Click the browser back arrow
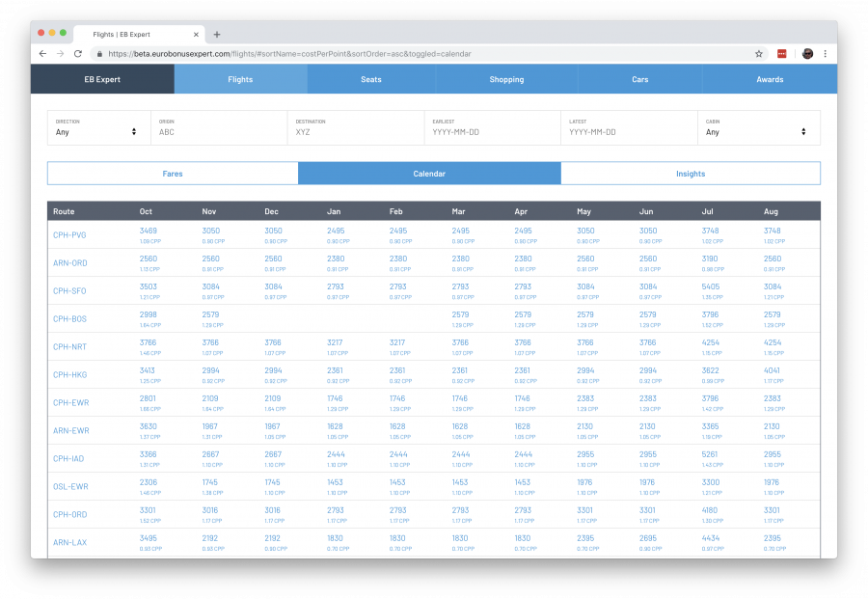This screenshot has height=599, width=868. tap(43, 54)
